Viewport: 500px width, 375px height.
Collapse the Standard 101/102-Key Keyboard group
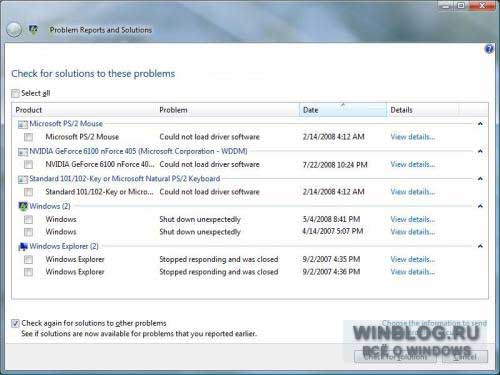click(x=480, y=179)
